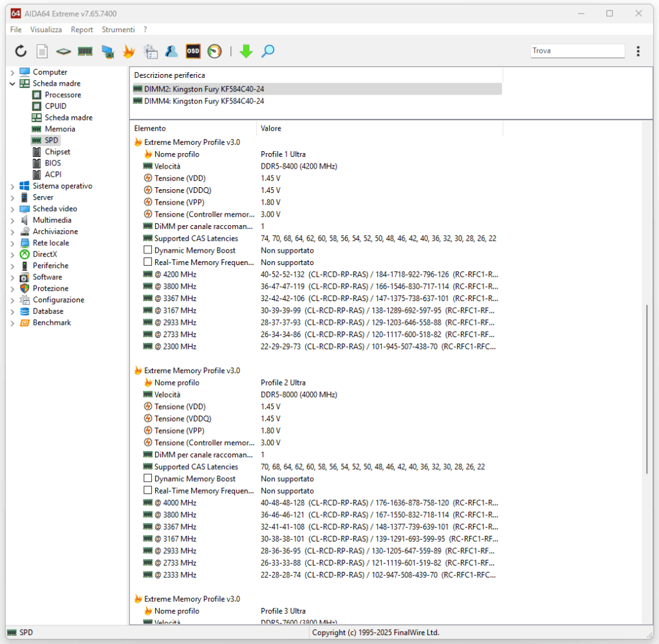This screenshot has width=659, height=644.
Task: Select the DIMM2: Kingston Fury KF584C40-24 row
Action: pyautogui.click(x=317, y=89)
